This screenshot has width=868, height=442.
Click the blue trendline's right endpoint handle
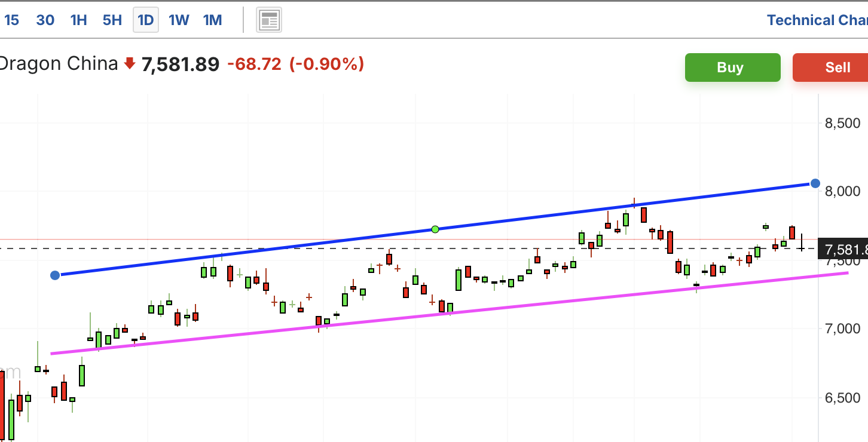[x=815, y=183]
